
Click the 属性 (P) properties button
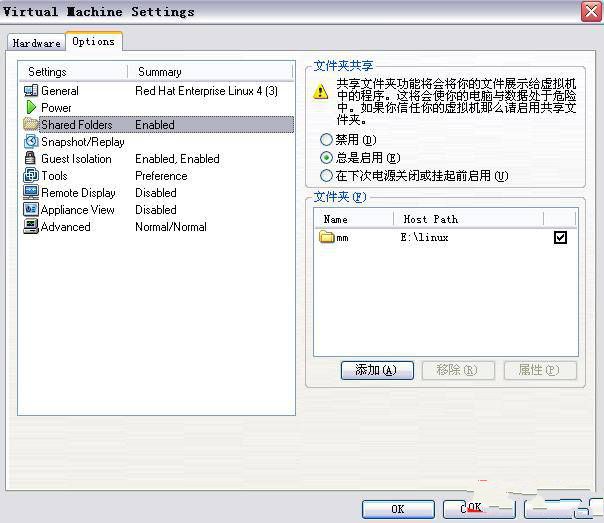click(x=540, y=370)
